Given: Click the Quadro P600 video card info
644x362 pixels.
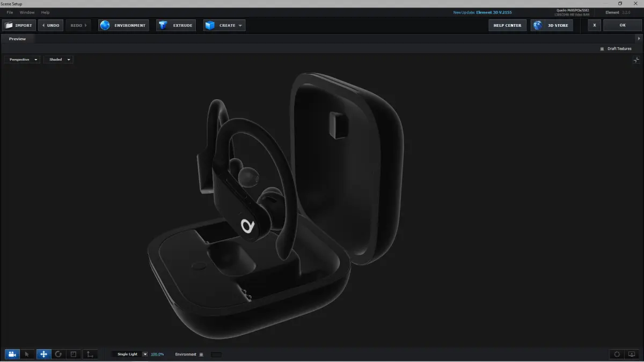Looking at the screenshot, I should click(572, 12).
